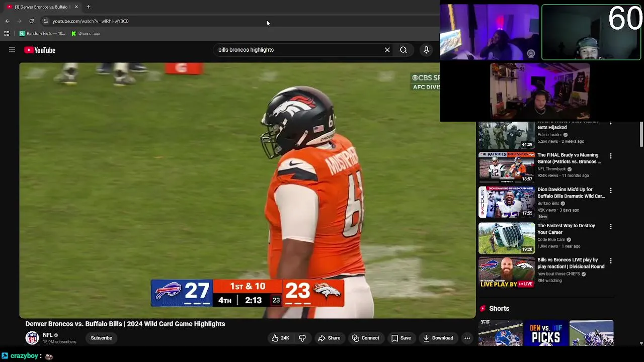Select the Denver Broncos vs. Buffalo tab

[41, 7]
